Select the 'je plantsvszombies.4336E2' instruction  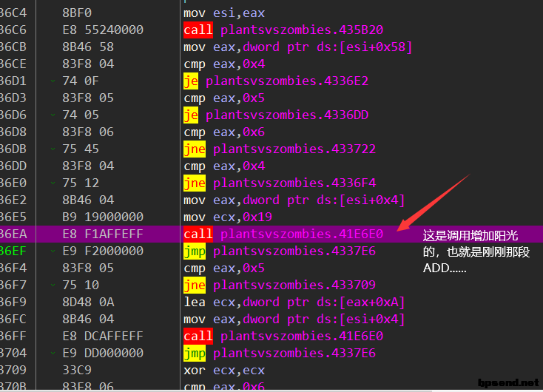tap(276, 81)
